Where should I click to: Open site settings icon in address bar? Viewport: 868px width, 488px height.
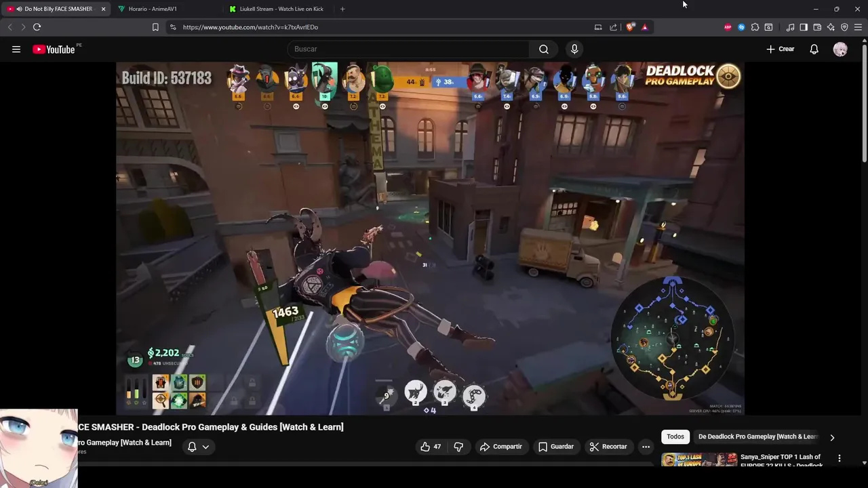(173, 27)
